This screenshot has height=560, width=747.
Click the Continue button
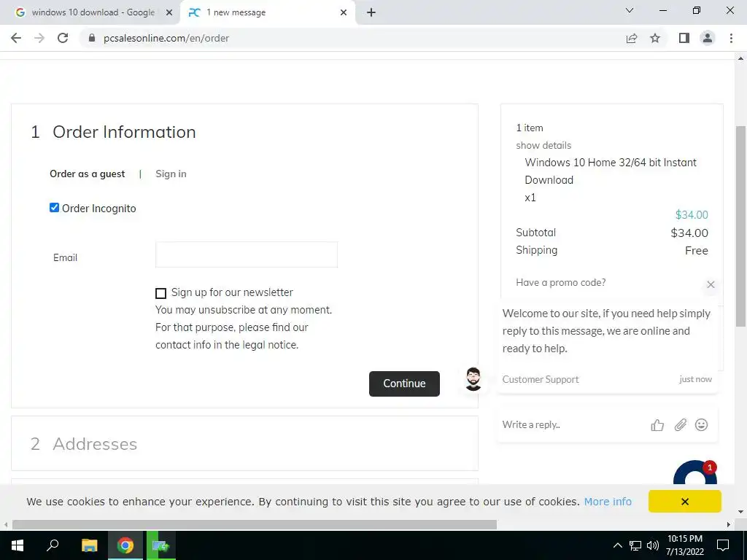[404, 384]
